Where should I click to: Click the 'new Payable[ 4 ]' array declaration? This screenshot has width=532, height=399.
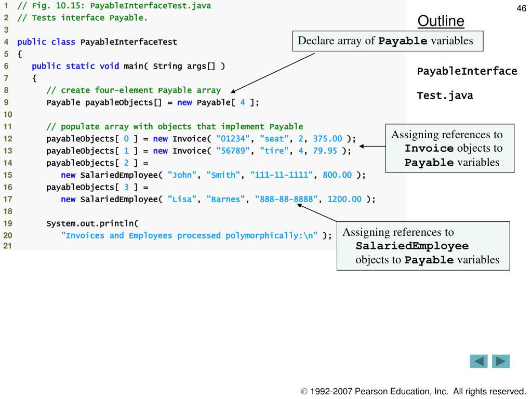pos(218,102)
